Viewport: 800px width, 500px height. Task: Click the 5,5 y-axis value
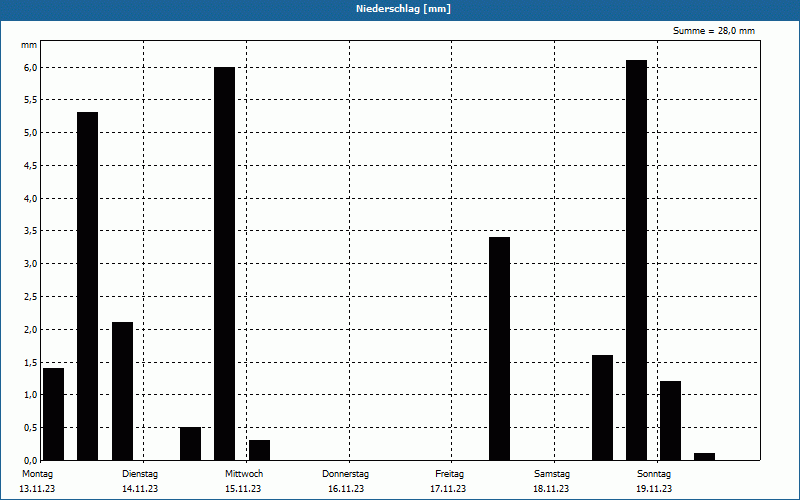click(31, 100)
